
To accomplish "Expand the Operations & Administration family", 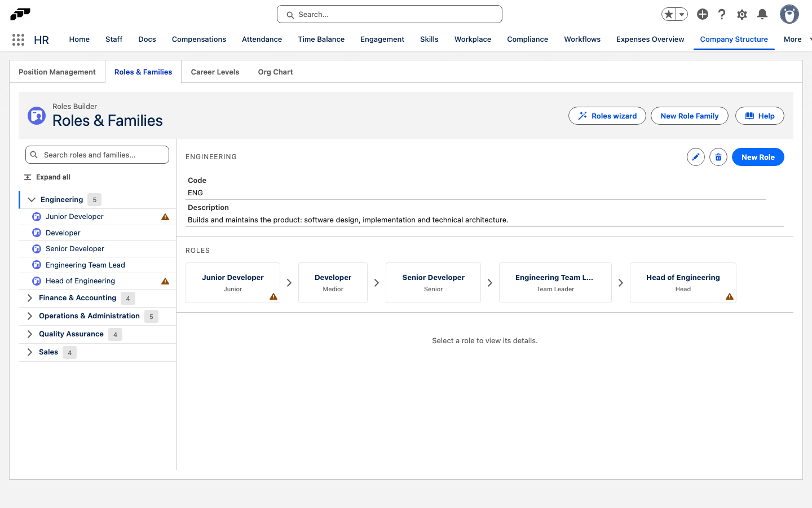I will tap(30, 316).
